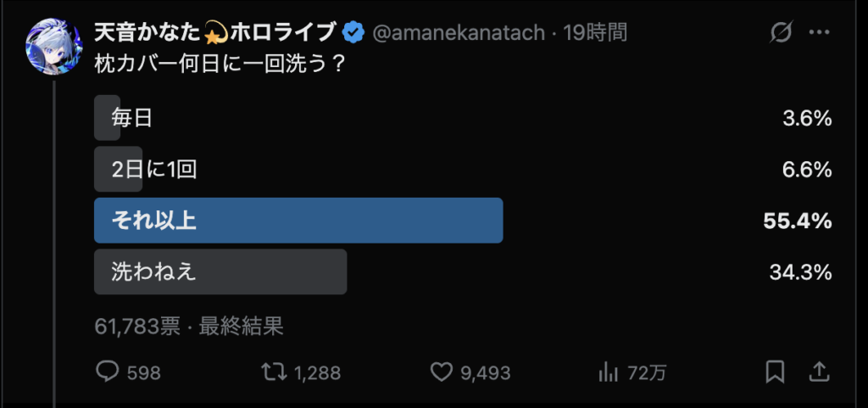This screenshot has height=408, width=868.
Task: Click the Grok slashed-circle icon
Action: [x=780, y=33]
